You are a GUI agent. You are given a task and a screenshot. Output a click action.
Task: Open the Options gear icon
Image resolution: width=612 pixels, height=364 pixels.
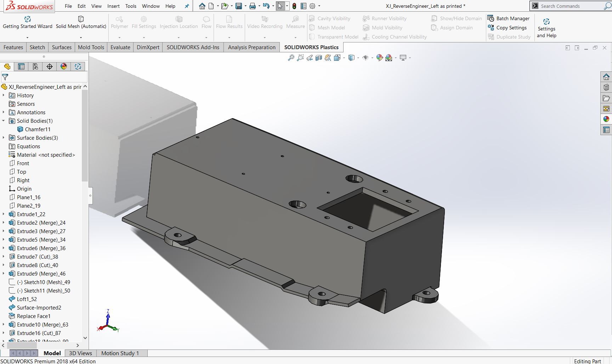click(312, 6)
